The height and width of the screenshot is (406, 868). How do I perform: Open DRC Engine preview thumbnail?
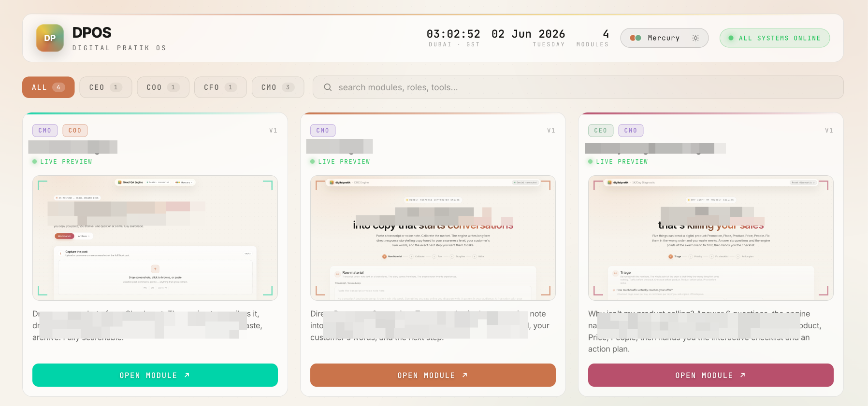click(433, 238)
